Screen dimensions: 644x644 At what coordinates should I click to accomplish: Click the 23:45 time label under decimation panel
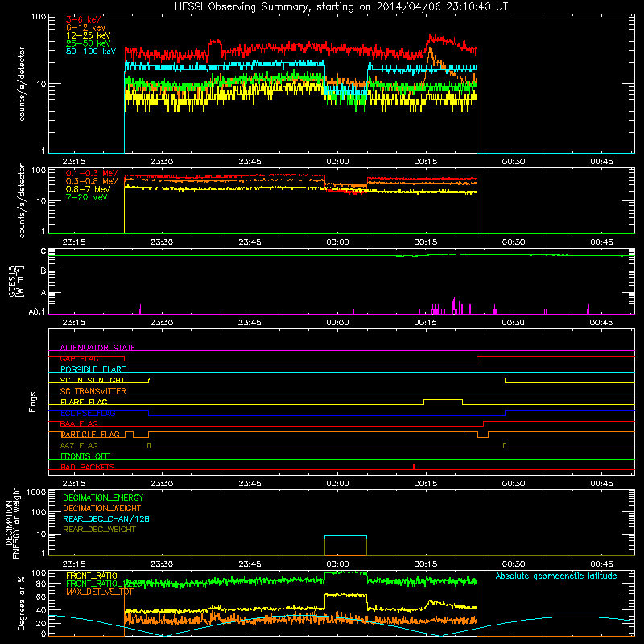click(x=250, y=564)
